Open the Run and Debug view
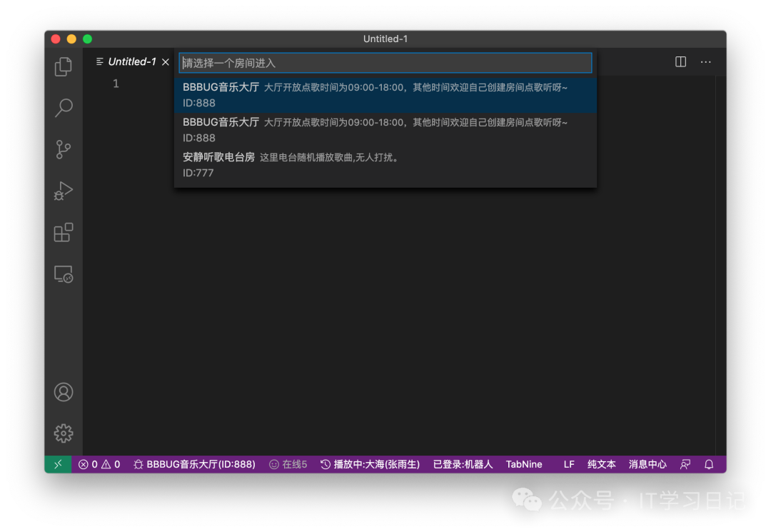Image resolution: width=771 pixels, height=532 pixels. tap(64, 191)
